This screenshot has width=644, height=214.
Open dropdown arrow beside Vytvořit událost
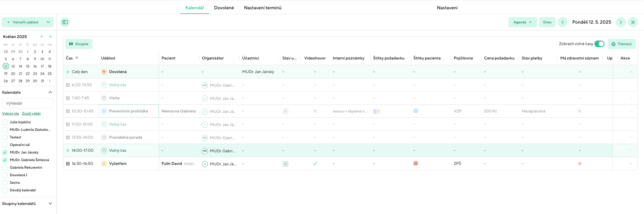click(x=48, y=22)
